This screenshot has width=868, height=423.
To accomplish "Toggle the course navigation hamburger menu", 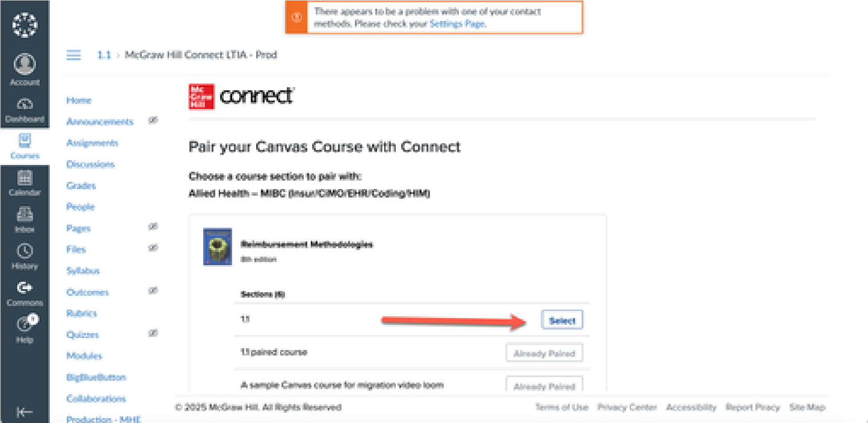I will coord(73,55).
